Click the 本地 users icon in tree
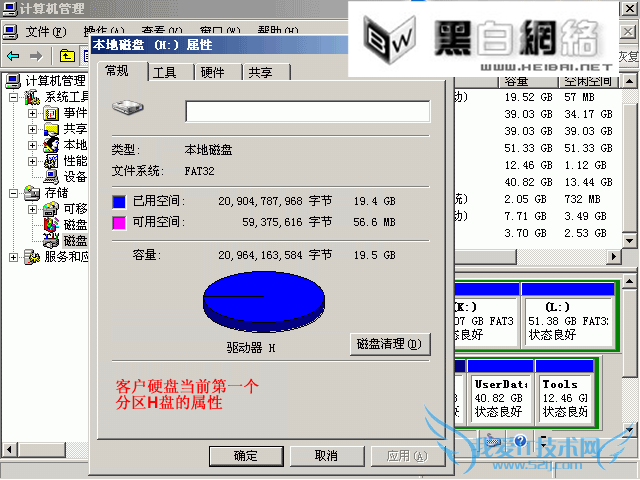The width and height of the screenshot is (640, 480). tap(51, 145)
